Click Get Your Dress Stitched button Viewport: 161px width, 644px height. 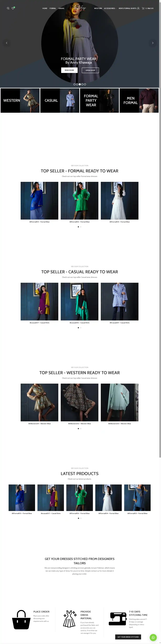[128, 637]
